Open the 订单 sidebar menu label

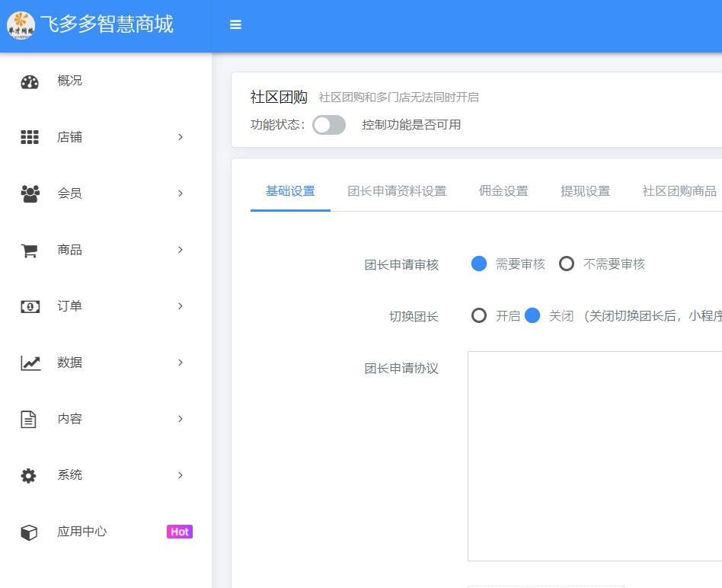coord(69,306)
